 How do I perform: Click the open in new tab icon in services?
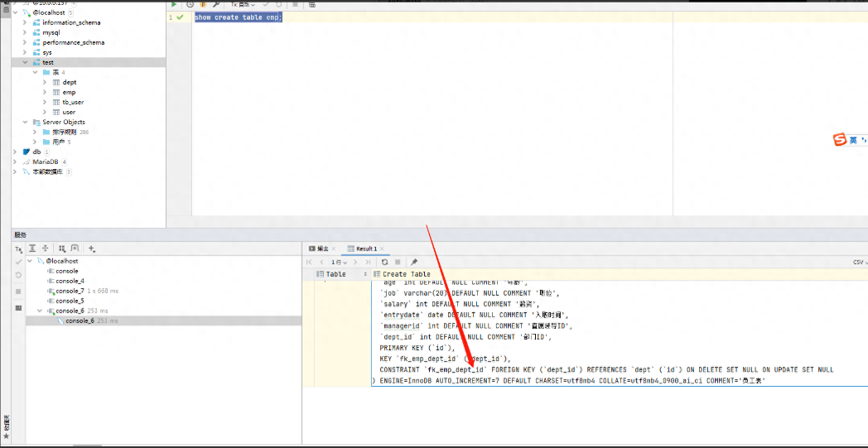coord(75,248)
